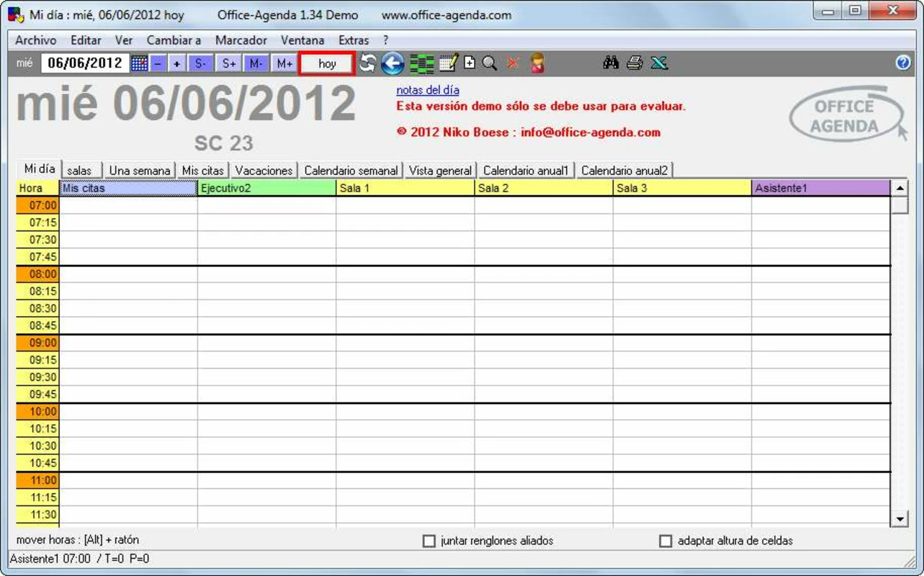
Task: Click the S- previous week button
Action: pyautogui.click(x=201, y=63)
